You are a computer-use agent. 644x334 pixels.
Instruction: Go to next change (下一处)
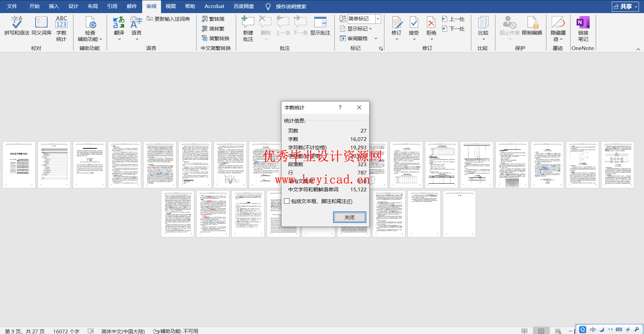(x=453, y=29)
